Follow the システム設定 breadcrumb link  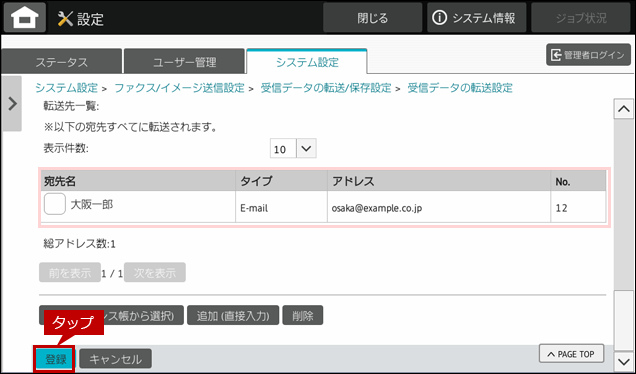coord(67,88)
